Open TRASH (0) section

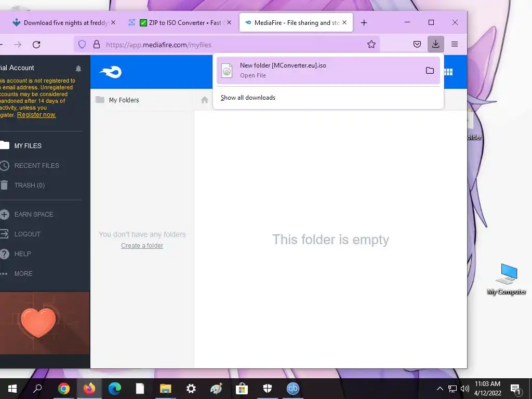click(x=30, y=185)
